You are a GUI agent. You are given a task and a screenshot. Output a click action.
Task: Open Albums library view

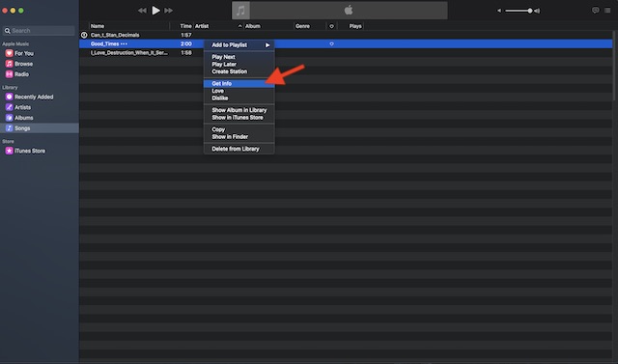(23, 118)
